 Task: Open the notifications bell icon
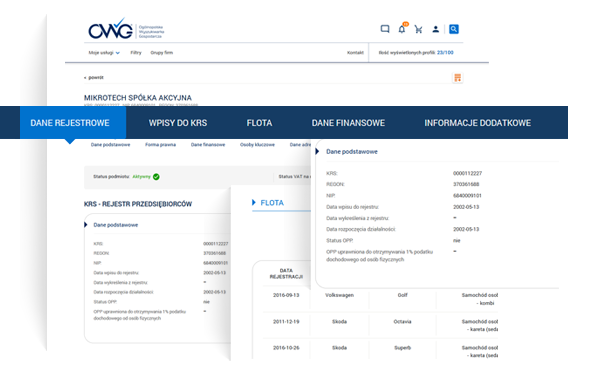402,29
